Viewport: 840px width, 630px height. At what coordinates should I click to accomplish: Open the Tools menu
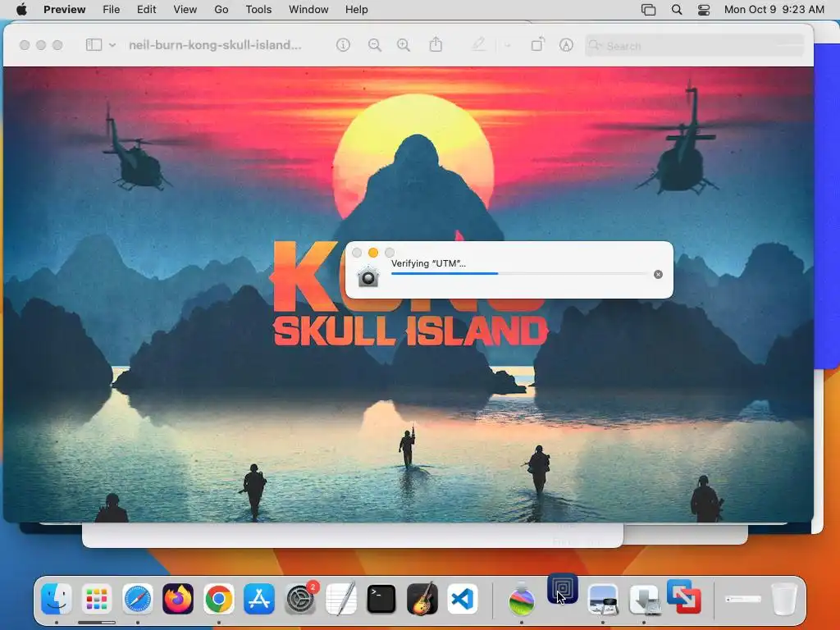(x=258, y=10)
